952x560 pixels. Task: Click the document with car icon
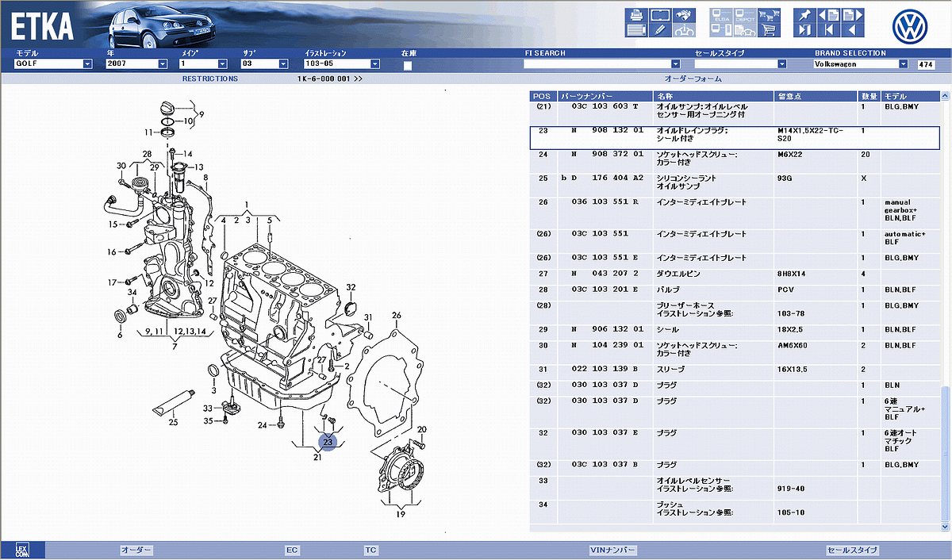coord(744,30)
